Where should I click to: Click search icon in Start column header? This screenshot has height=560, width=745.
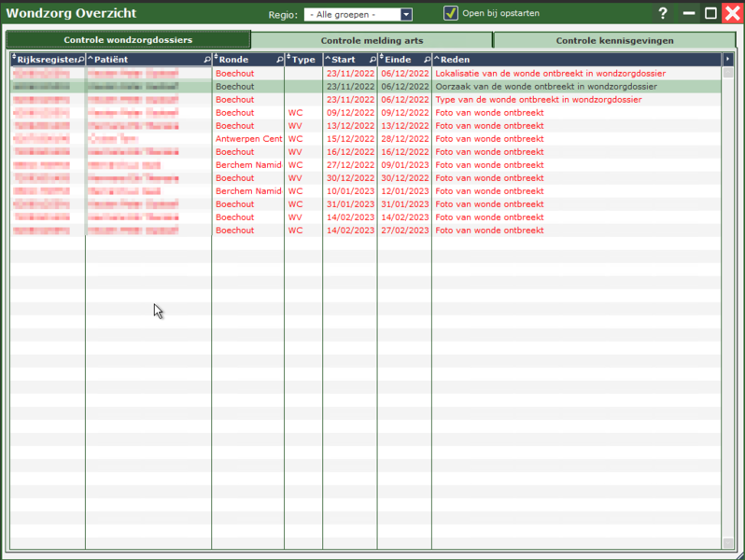[372, 60]
